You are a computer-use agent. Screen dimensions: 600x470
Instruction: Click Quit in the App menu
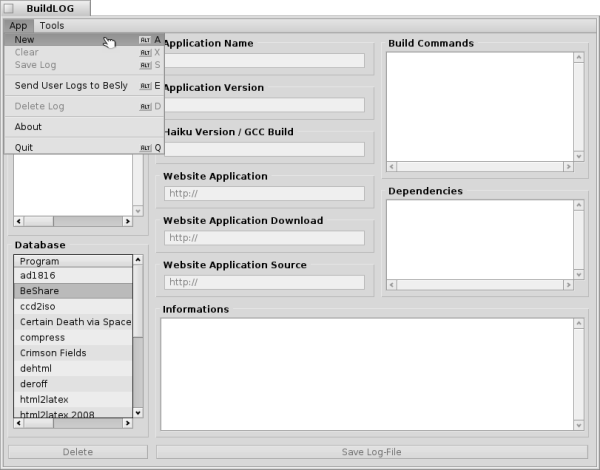[x=24, y=148]
